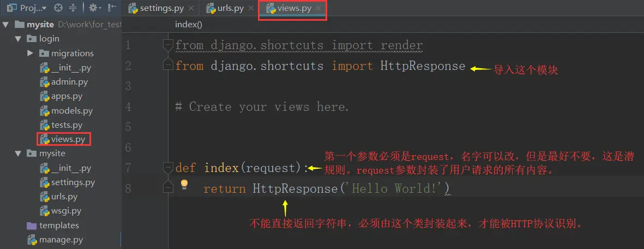Click the word HttpResponse on line 2
This screenshot has height=249, width=644.
pos(422,66)
